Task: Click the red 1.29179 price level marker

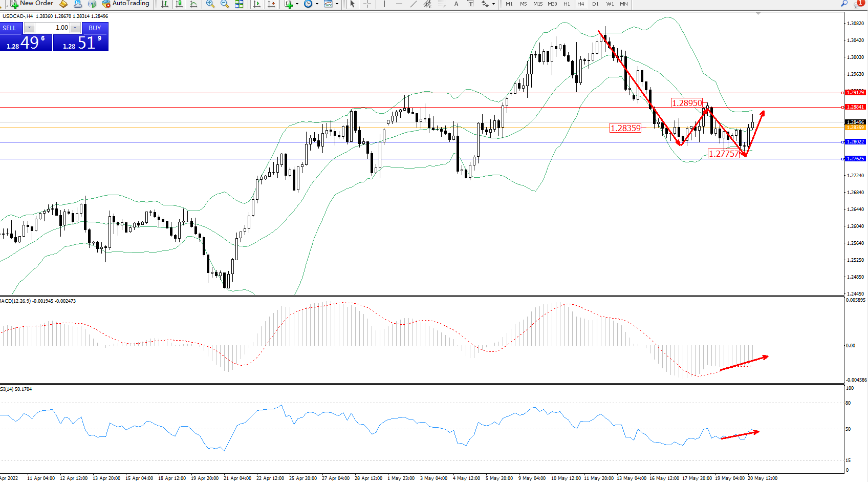Action: (855, 93)
